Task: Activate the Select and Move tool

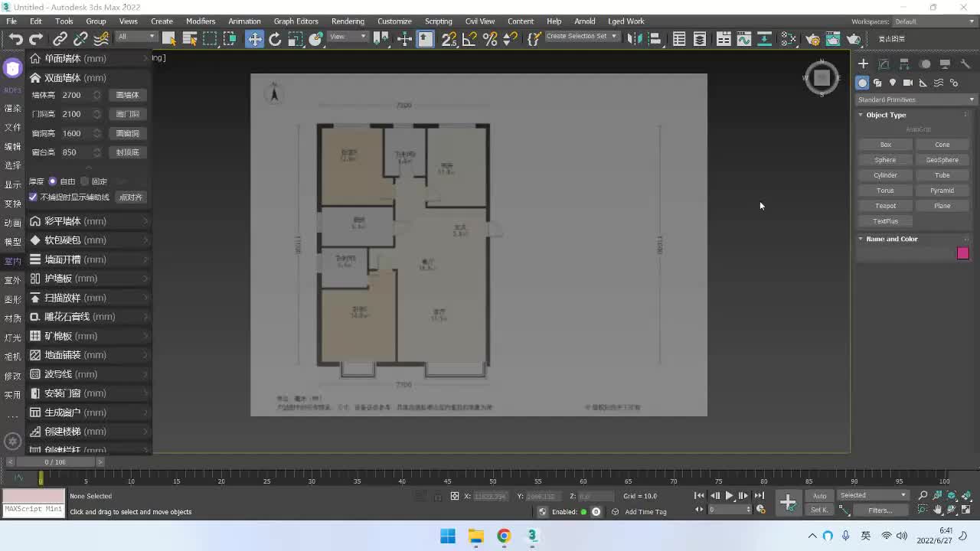Action: click(x=254, y=39)
